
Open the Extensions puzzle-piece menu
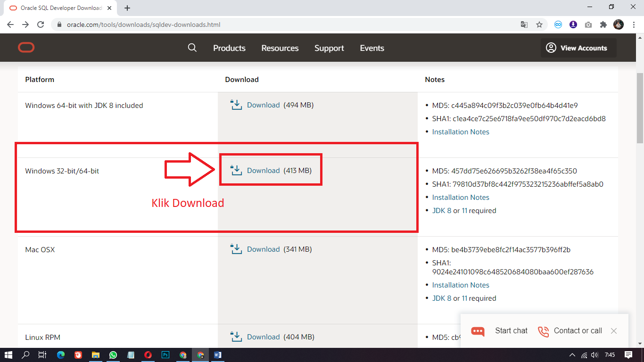[x=603, y=25]
